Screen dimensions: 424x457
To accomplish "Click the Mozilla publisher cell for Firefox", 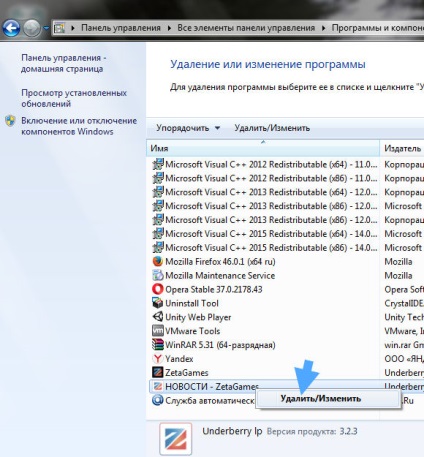I will (398, 262).
